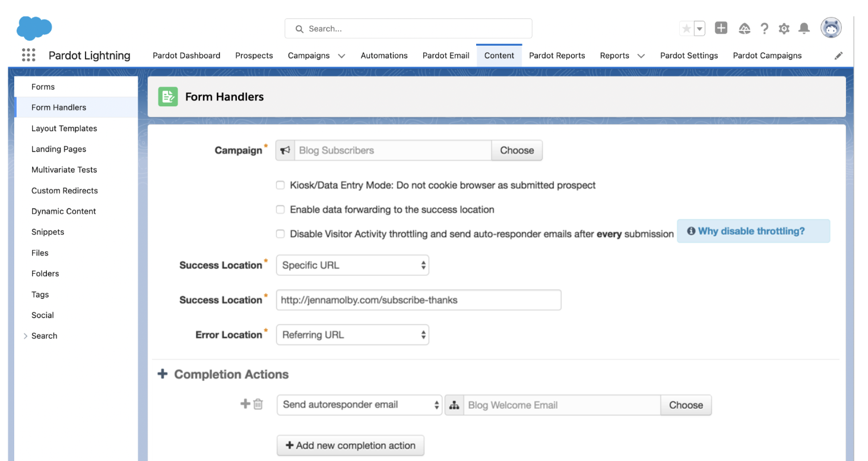
Task: Open Custom Redirects in the sidebar
Action: coord(76,191)
